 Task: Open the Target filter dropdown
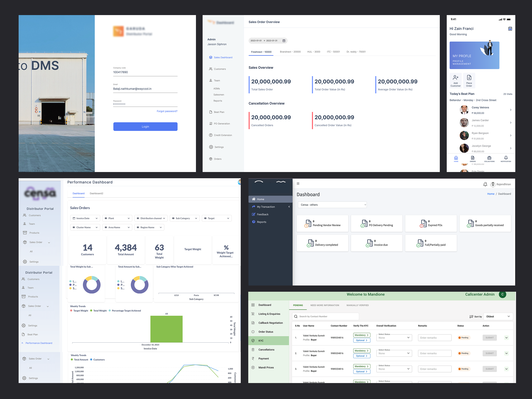point(216,218)
